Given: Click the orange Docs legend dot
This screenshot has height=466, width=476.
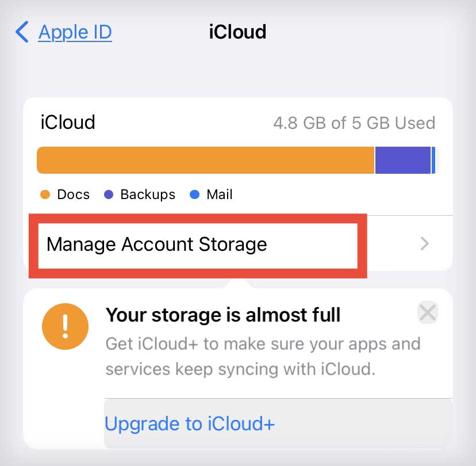Looking at the screenshot, I should [45, 194].
